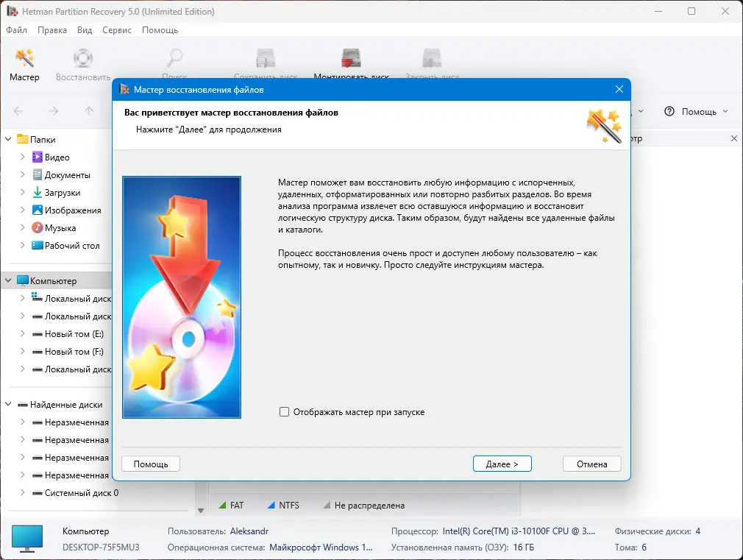Screen dimensions: 743x560
Task: Click the Новый том (E:) drive icon
Action: pos(38,334)
